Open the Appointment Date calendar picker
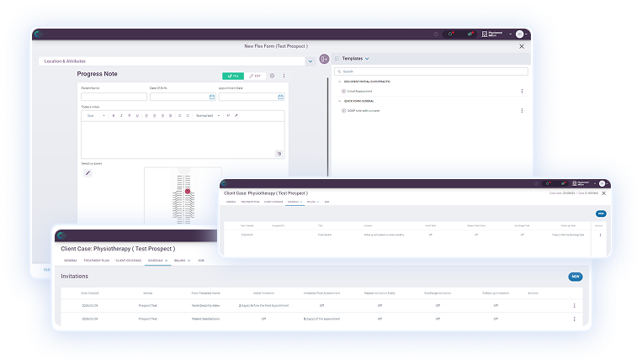Screen dimensions: 642x364 [281, 97]
